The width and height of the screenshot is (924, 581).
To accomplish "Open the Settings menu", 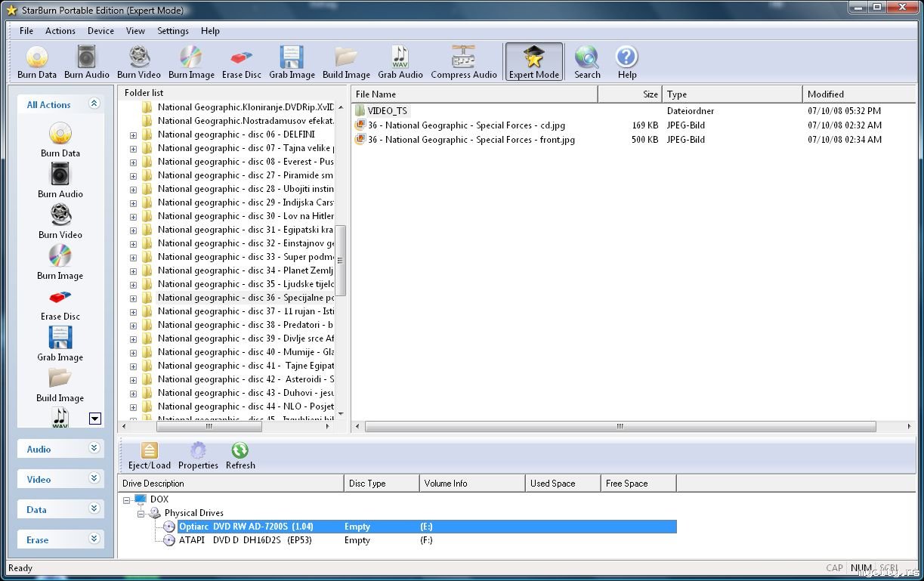I will (x=173, y=31).
